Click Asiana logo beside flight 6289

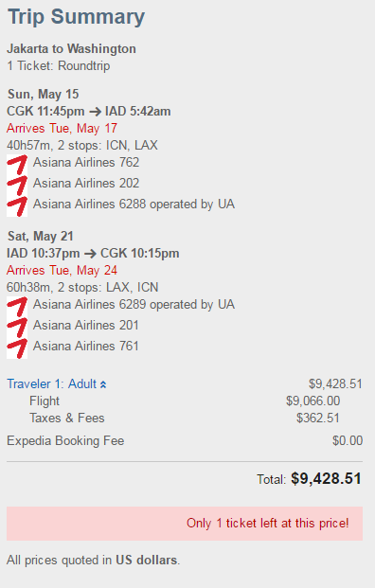[17, 307]
